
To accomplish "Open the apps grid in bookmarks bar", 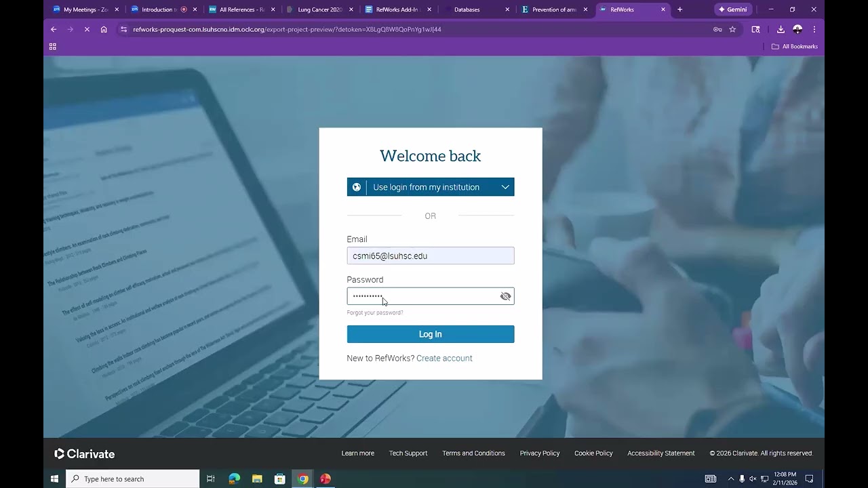I will click(x=53, y=46).
